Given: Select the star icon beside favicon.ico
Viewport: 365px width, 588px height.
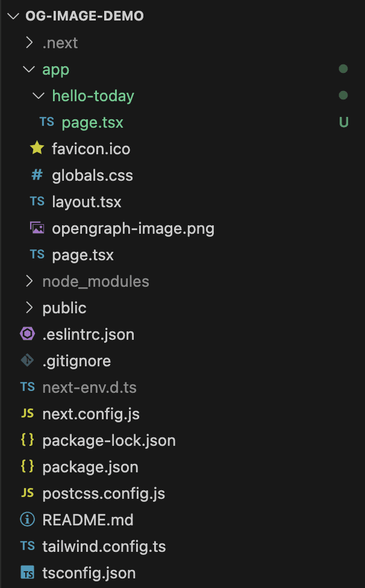Looking at the screenshot, I should tap(37, 148).
